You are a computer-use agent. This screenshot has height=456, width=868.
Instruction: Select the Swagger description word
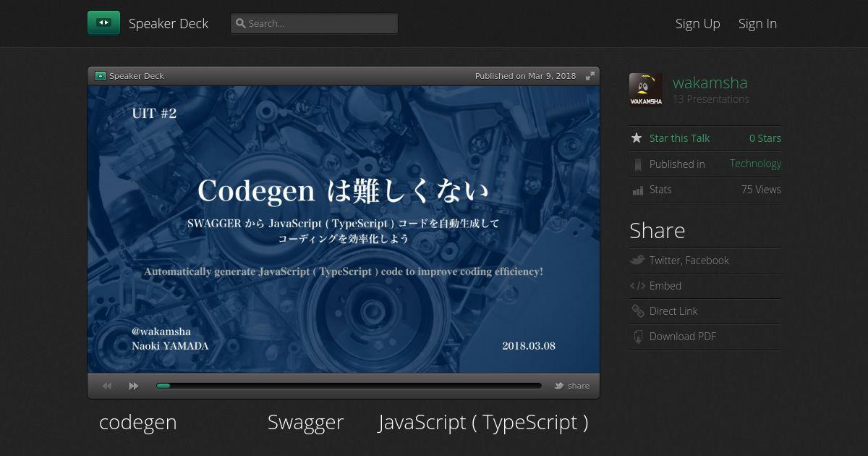click(x=305, y=422)
